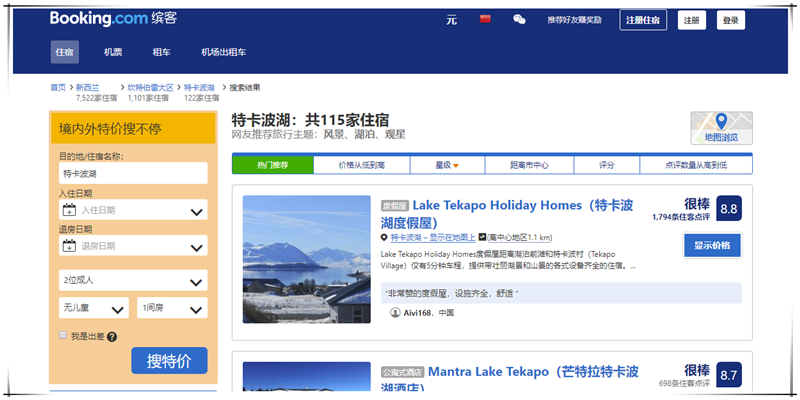The width and height of the screenshot is (800, 400).
Task: Click reviewer avatar icon beside Aivi168
Action: pyautogui.click(x=395, y=312)
